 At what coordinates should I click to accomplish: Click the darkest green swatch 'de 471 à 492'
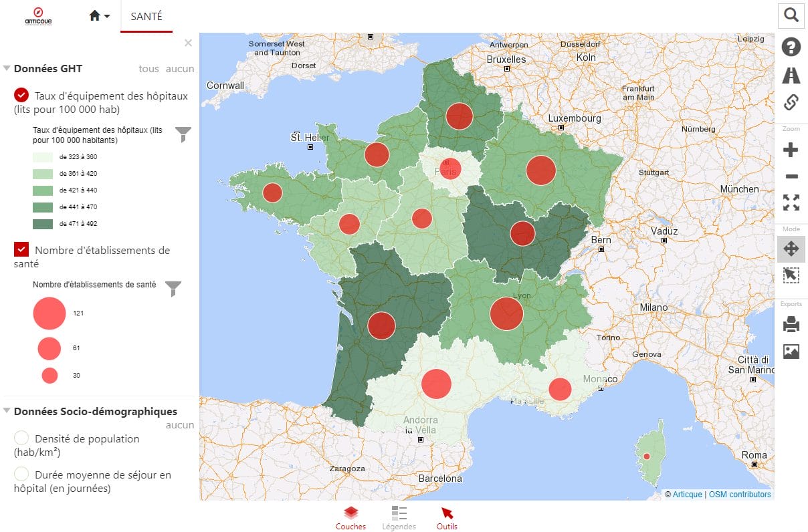41,223
